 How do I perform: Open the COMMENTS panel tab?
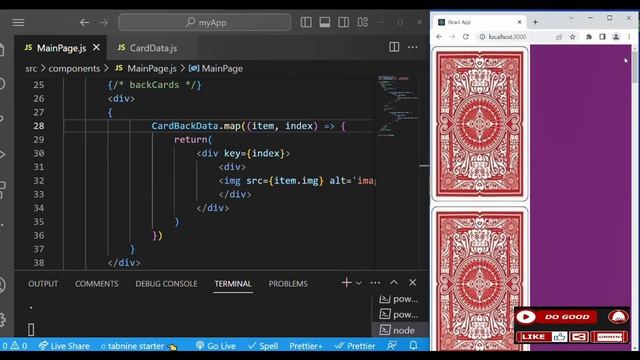click(x=97, y=284)
